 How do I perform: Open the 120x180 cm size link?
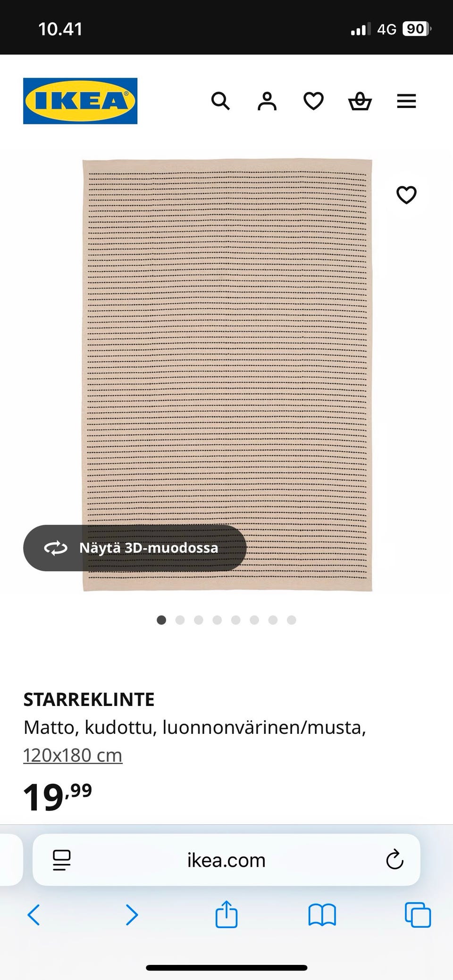pyautogui.click(x=73, y=755)
